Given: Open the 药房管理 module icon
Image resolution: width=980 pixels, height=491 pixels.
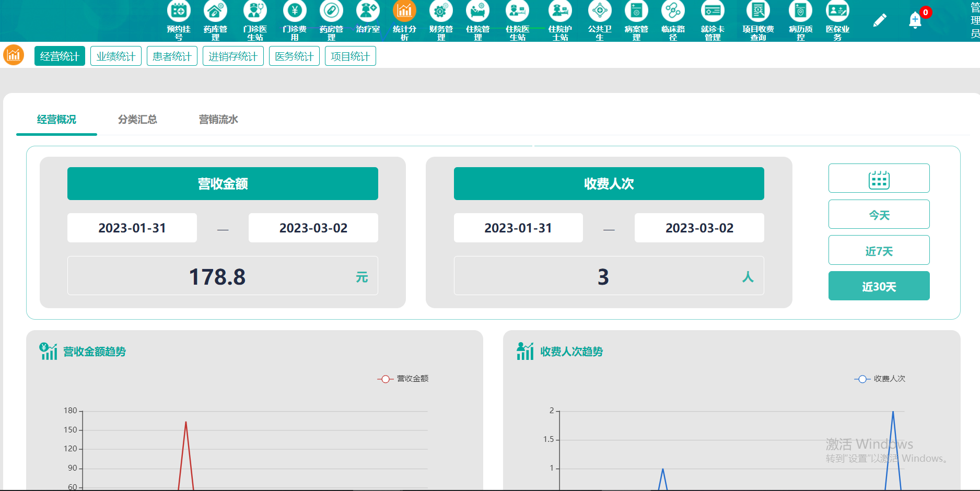Looking at the screenshot, I should pyautogui.click(x=331, y=10).
